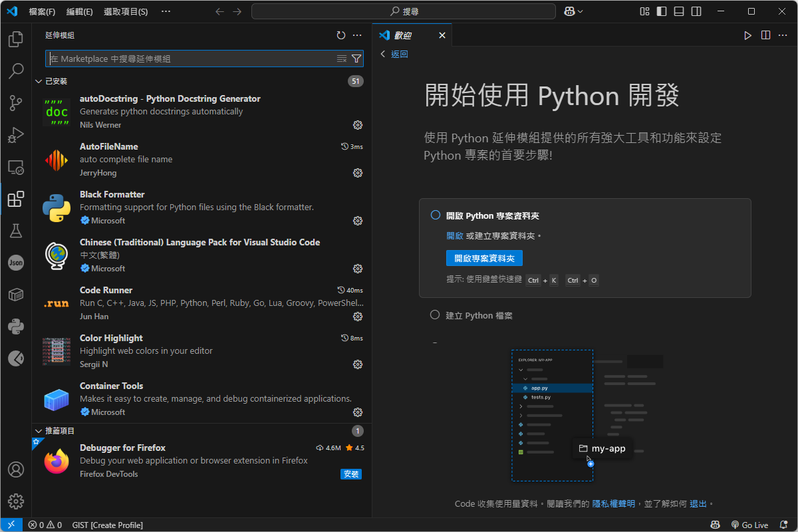Manage Color Highlight extension gear
Screen dimensions: 798x532
358,364
